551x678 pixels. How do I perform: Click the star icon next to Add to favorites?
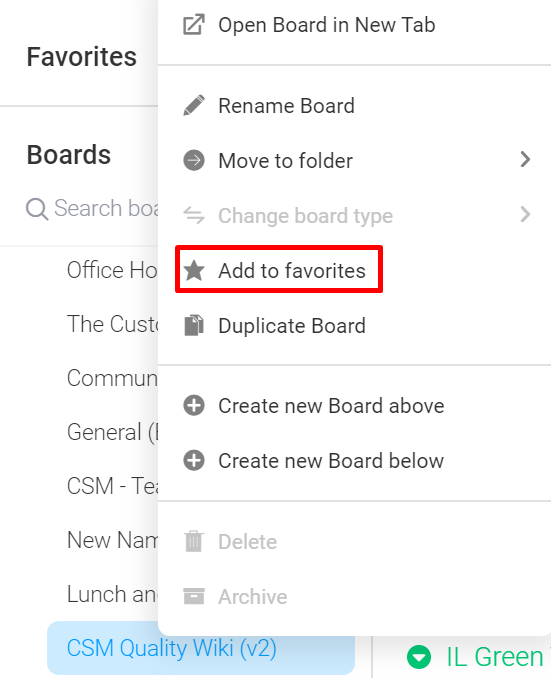click(194, 271)
